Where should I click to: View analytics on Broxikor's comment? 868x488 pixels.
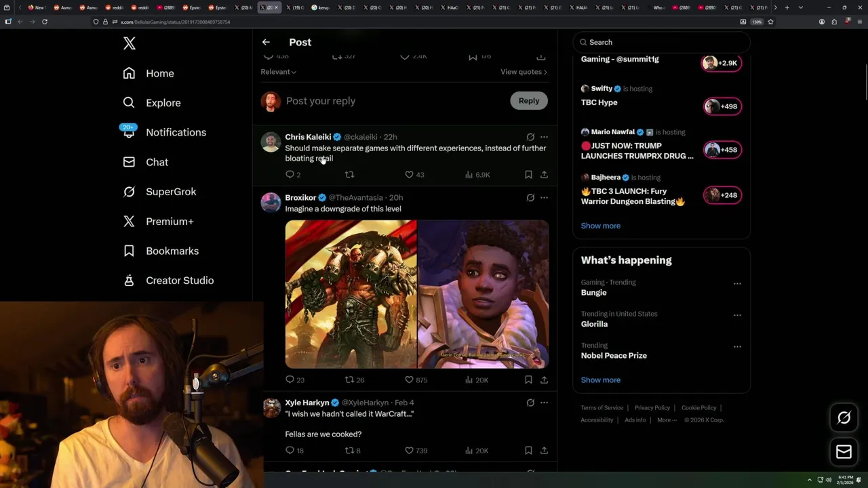click(477, 380)
